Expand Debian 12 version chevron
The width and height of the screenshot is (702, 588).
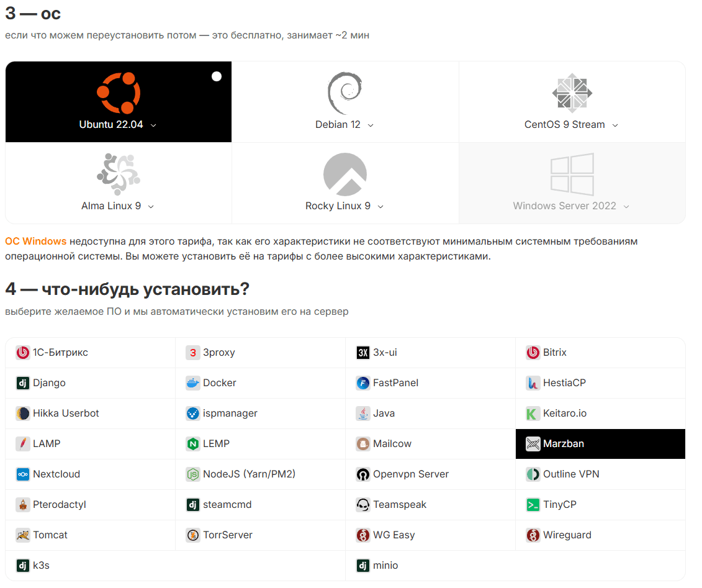371,125
